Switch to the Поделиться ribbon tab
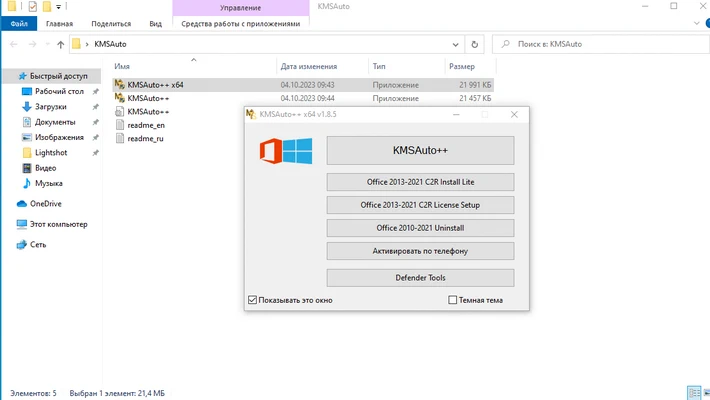This screenshot has height=400, width=710. click(111, 24)
